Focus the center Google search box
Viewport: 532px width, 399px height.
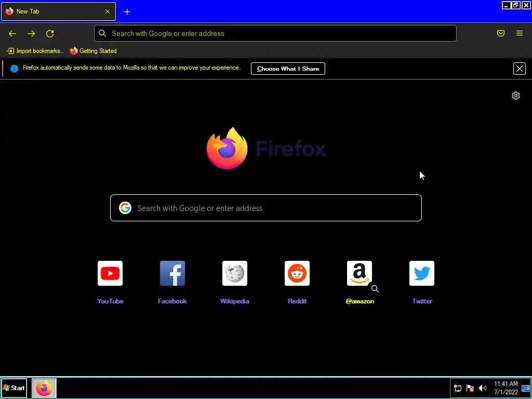(x=266, y=208)
